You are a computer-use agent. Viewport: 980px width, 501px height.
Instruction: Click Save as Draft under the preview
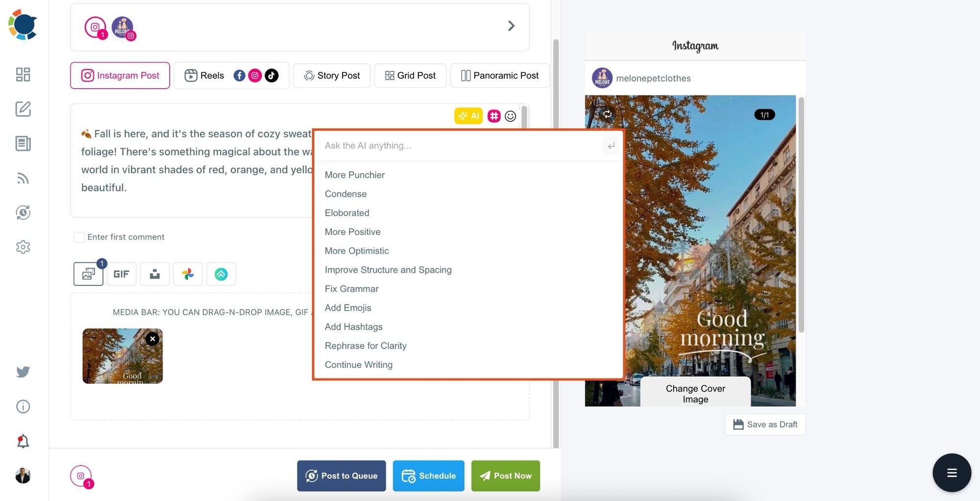coord(764,424)
